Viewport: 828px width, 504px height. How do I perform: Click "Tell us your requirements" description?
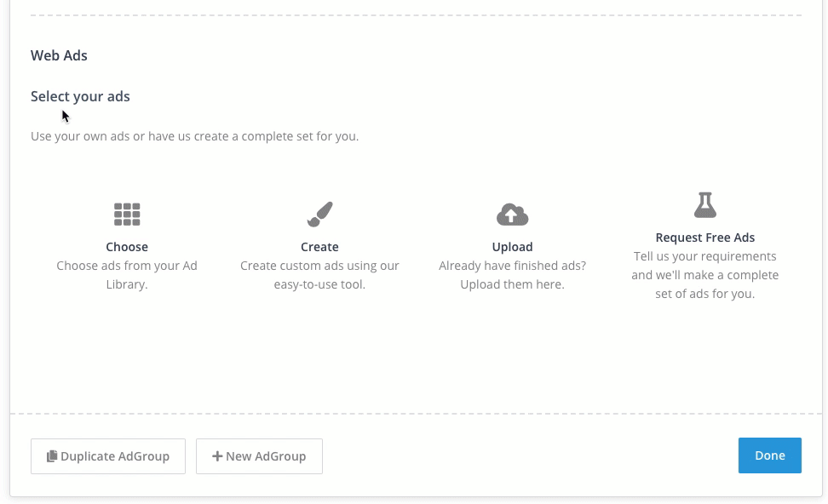704,256
